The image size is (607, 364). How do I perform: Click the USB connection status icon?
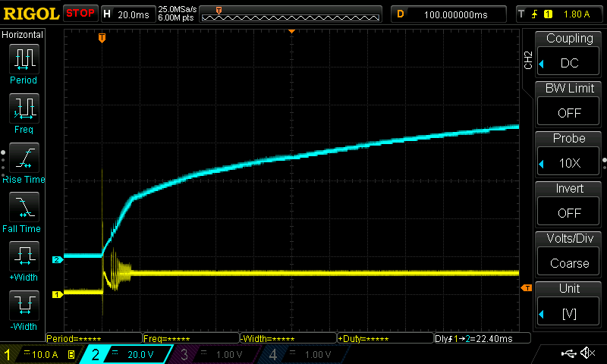coord(568,353)
